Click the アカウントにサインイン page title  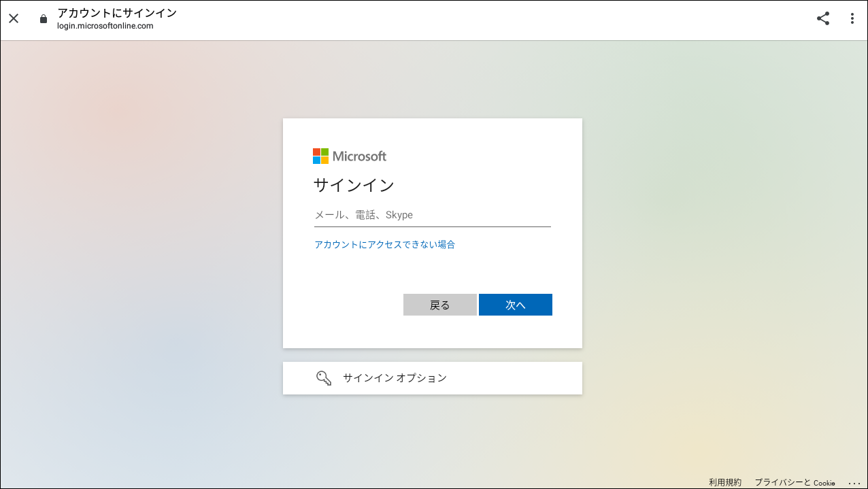click(x=116, y=13)
